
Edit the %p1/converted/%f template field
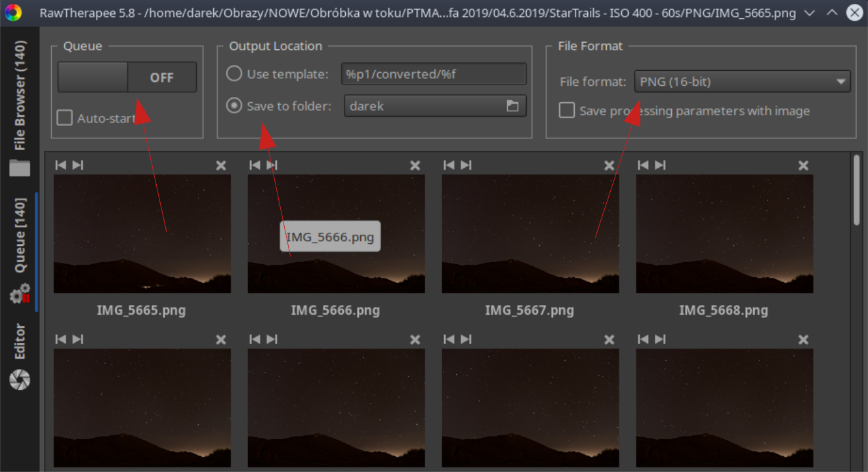(x=434, y=74)
